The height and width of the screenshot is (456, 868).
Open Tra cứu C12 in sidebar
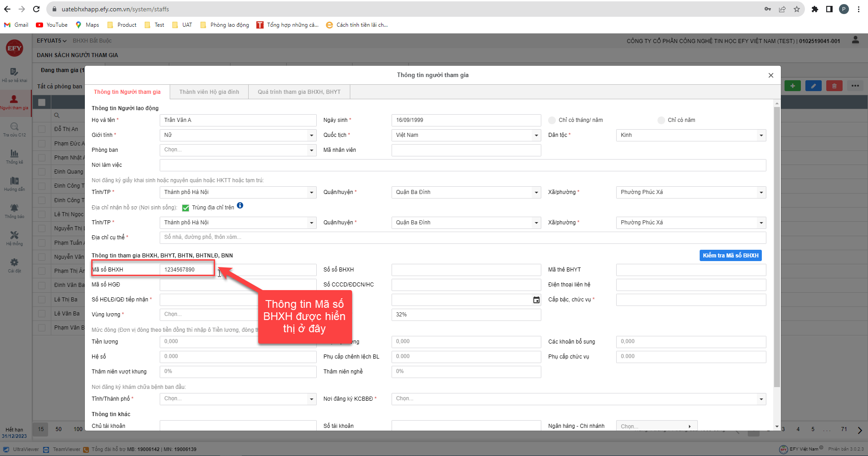[15, 129]
